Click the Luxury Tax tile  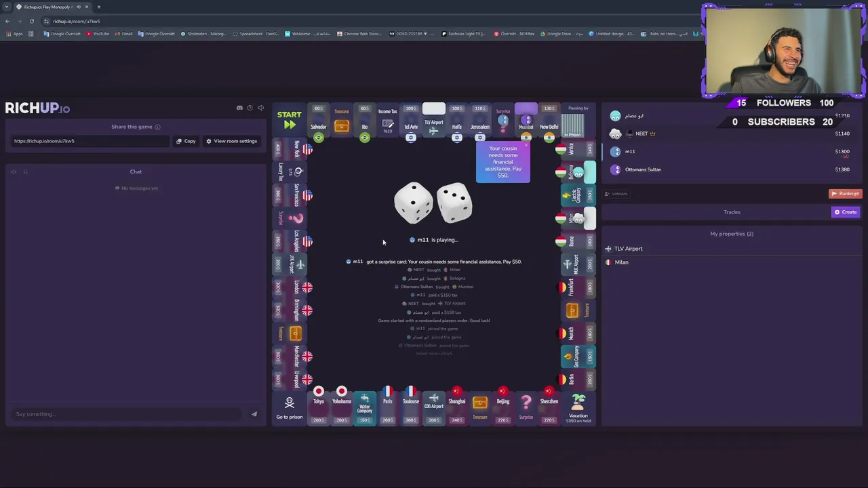point(290,172)
